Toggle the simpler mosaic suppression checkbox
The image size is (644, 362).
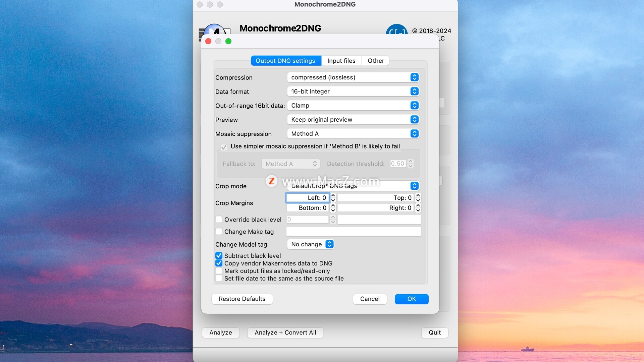click(x=224, y=147)
